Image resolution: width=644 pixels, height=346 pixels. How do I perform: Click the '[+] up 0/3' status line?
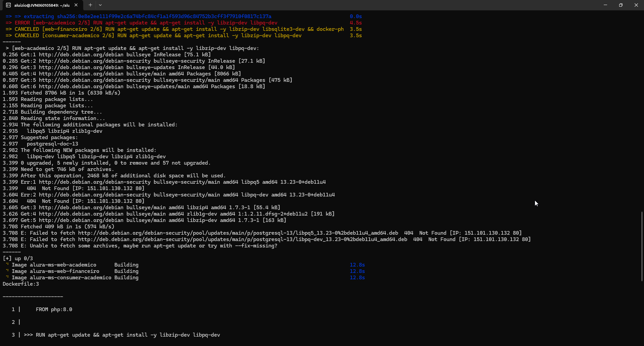point(18,258)
